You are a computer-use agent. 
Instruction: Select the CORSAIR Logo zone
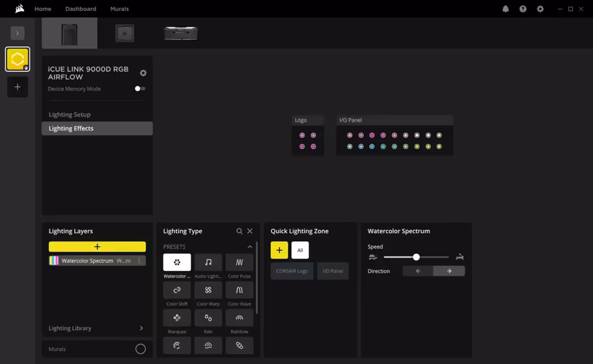click(x=292, y=271)
